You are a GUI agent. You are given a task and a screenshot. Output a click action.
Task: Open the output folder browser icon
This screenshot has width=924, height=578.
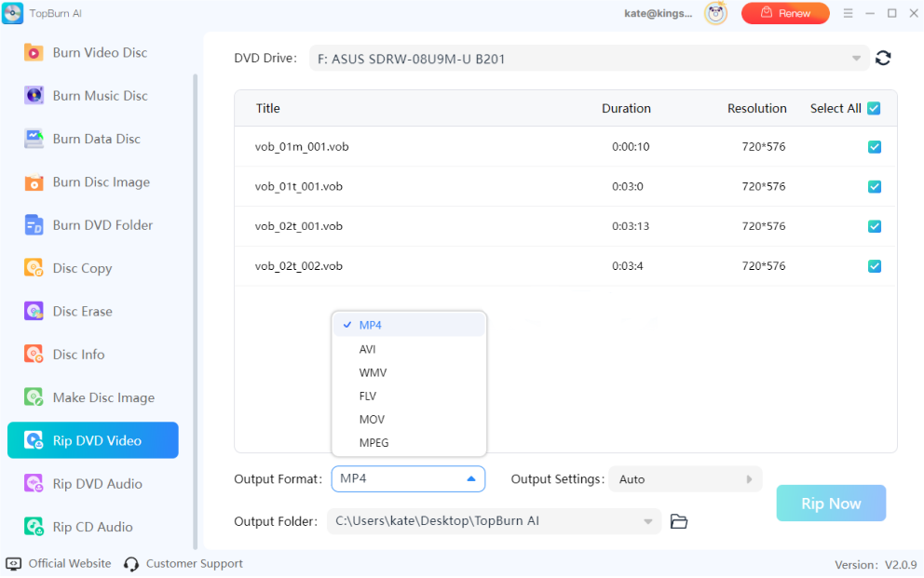(678, 521)
